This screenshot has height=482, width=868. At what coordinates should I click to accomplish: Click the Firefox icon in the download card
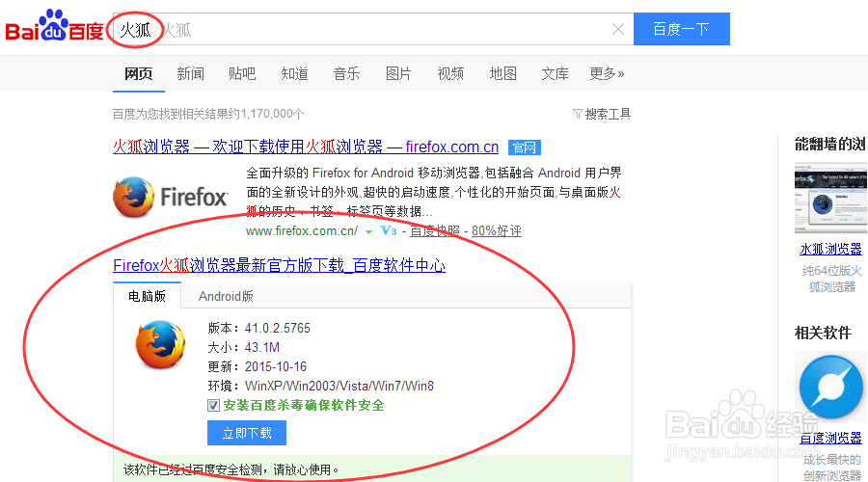160,345
